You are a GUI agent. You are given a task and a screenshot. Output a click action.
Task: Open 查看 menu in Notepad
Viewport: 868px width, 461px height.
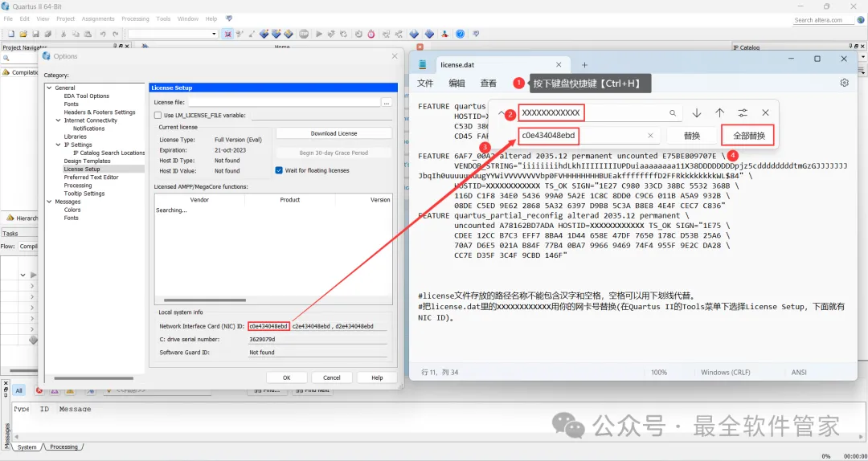coord(489,83)
